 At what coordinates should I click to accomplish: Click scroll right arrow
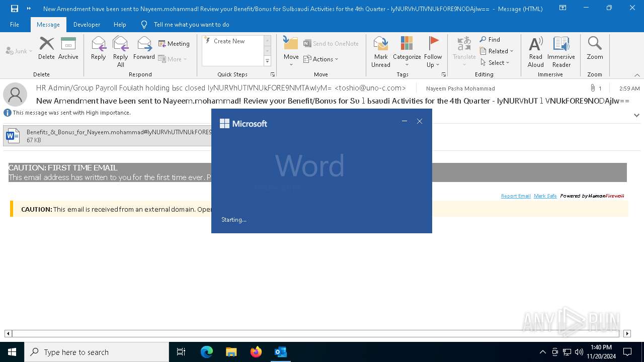click(x=627, y=333)
